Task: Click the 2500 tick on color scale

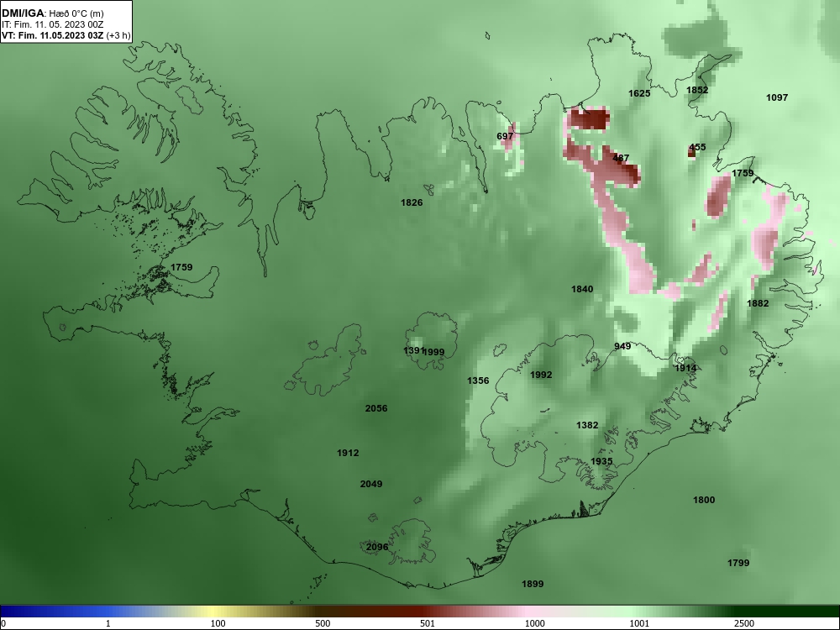Action: click(x=744, y=623)
